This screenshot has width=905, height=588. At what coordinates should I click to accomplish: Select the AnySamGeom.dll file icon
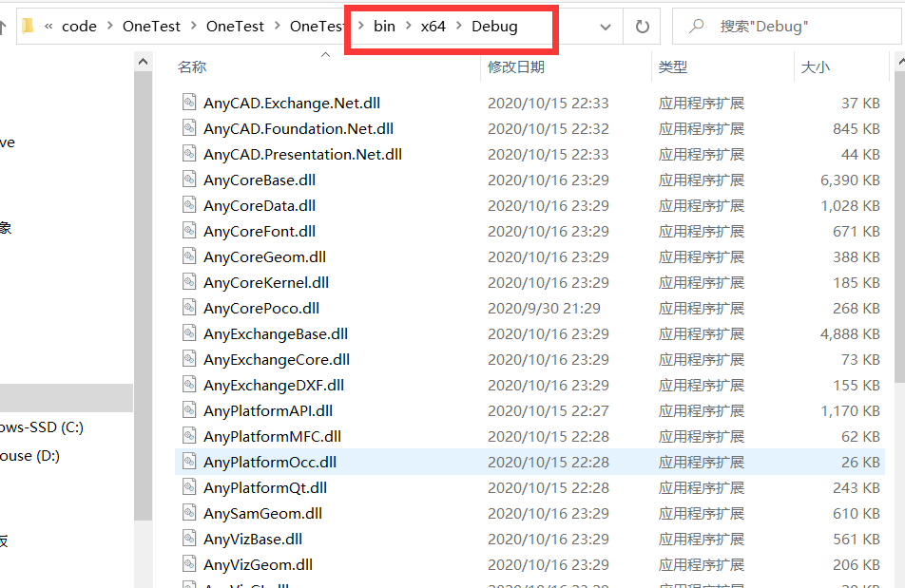(x=187, y=513)
